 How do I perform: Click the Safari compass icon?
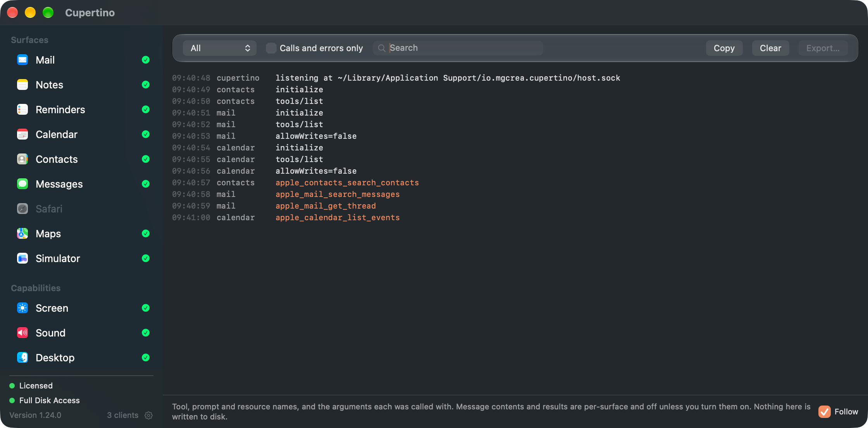(22, 209)
